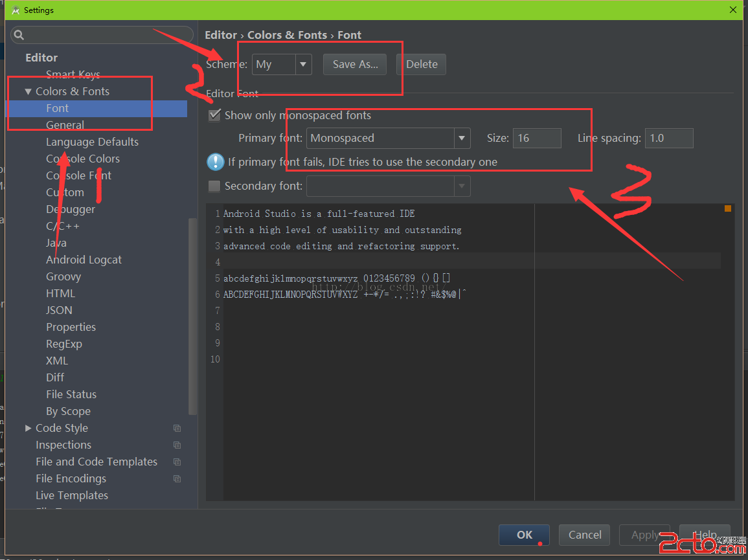
Task: Click preview line 'abcdefghijklmnopqrstuvwxyz 0123456789'
Action: click(336, 278)
